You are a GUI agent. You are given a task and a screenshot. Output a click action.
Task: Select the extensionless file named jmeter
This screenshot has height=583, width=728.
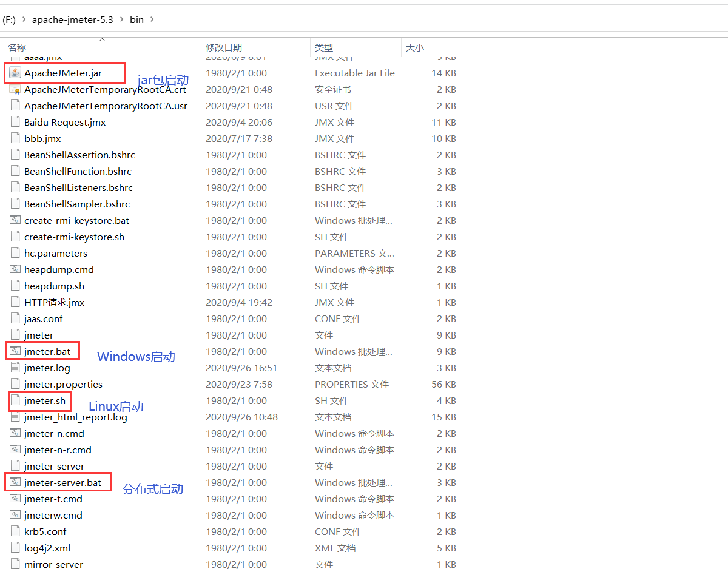39,335
